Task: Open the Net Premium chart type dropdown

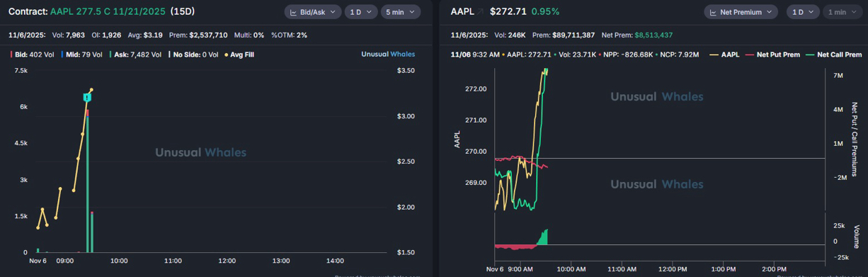Action: [741, 12]
